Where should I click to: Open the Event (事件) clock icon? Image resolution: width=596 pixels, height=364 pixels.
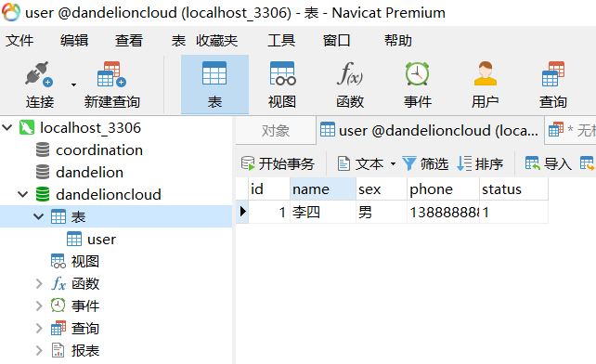[x=418, y=73]
